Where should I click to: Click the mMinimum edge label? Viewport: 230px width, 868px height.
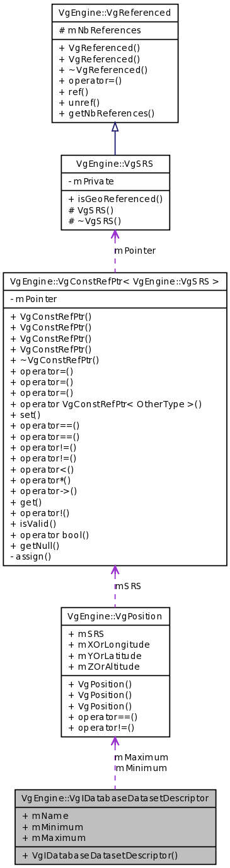pyautogui.click(x=141, y=769)
